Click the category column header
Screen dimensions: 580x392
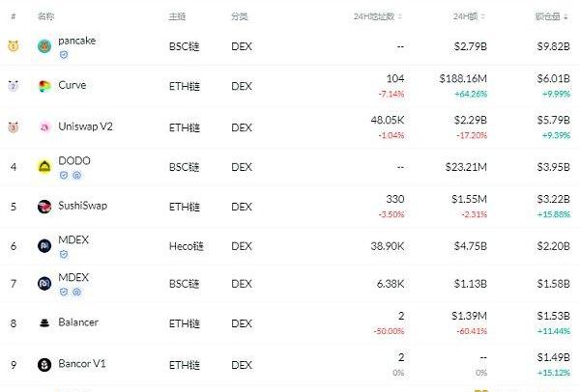[240, 16]
